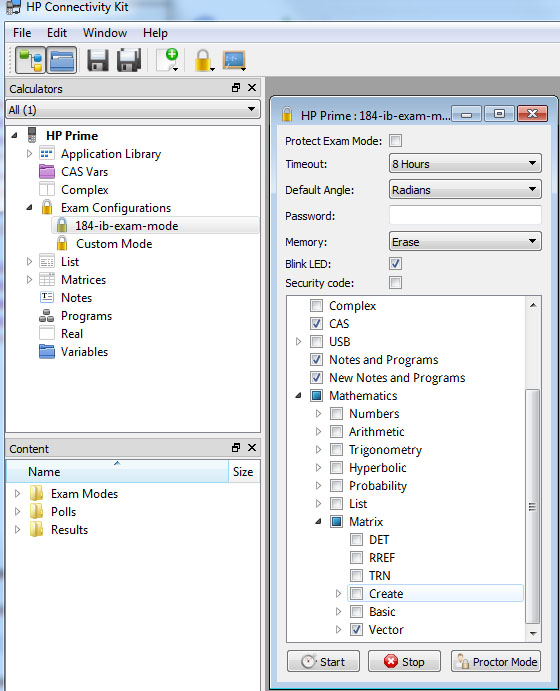The image size is (560, 691).
Task: Click the exam options list scrollbar thumb
Action: pos(533,506)
